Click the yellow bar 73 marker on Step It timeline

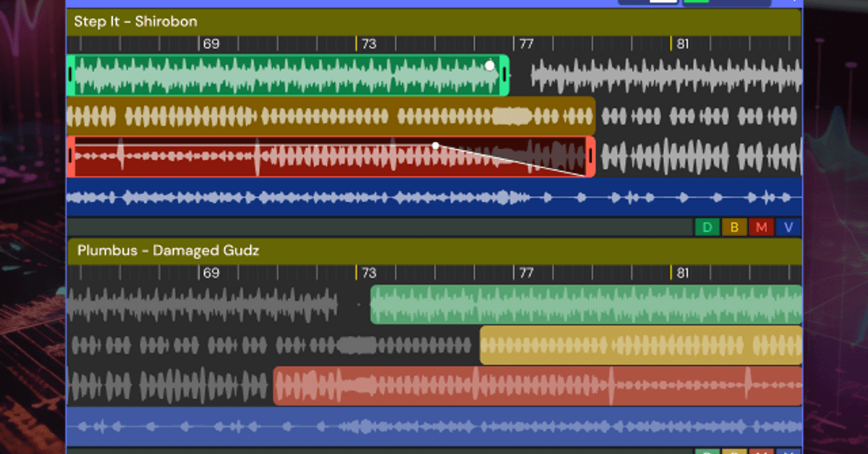(x=357, y=43)
